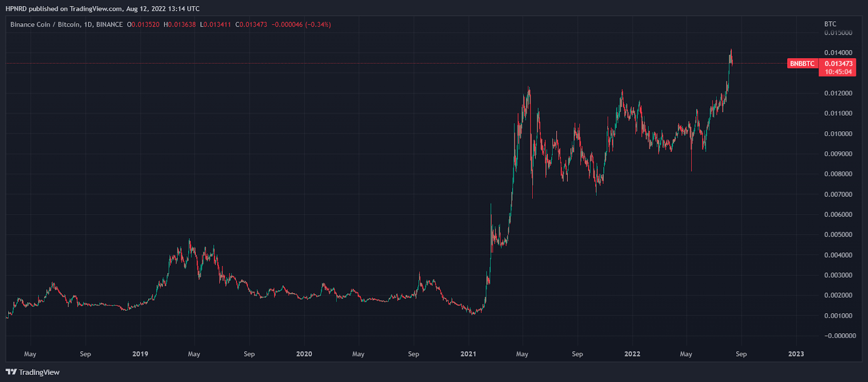
Task: Select the current price label 0.013473
Action: click(x=838, y=63)
